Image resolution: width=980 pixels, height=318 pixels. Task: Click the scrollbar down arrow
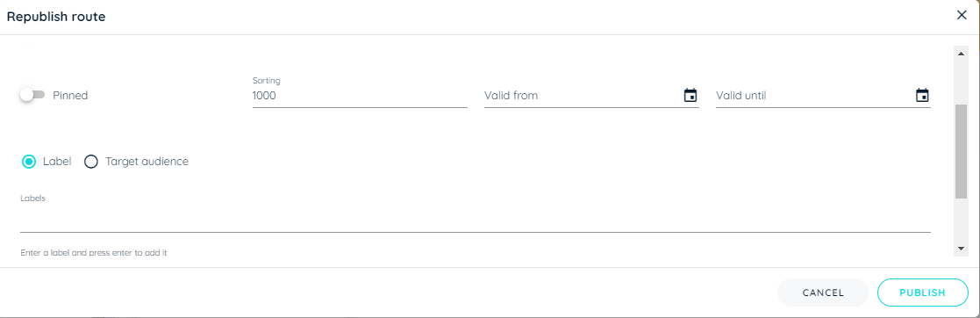tap(962, 249)
